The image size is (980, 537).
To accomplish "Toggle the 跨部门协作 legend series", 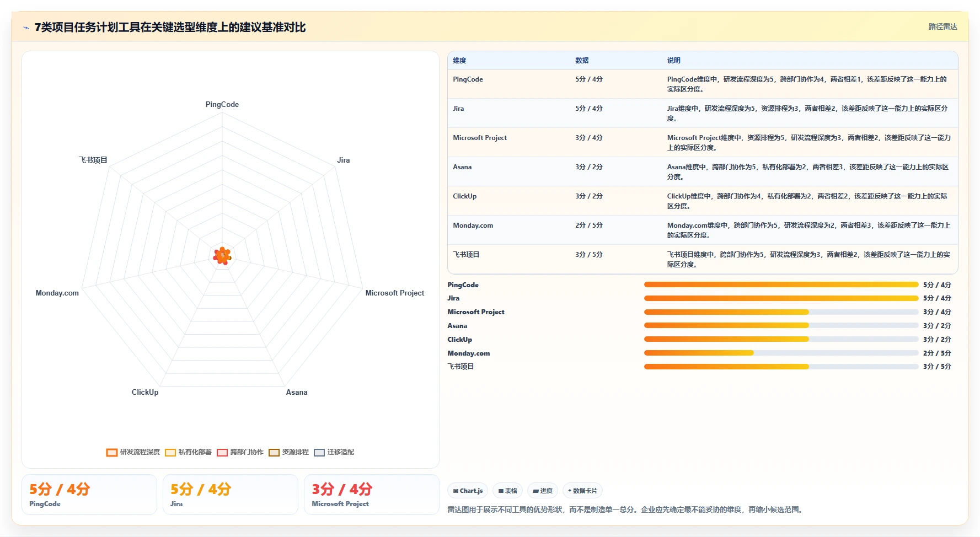I will (240, 452).
